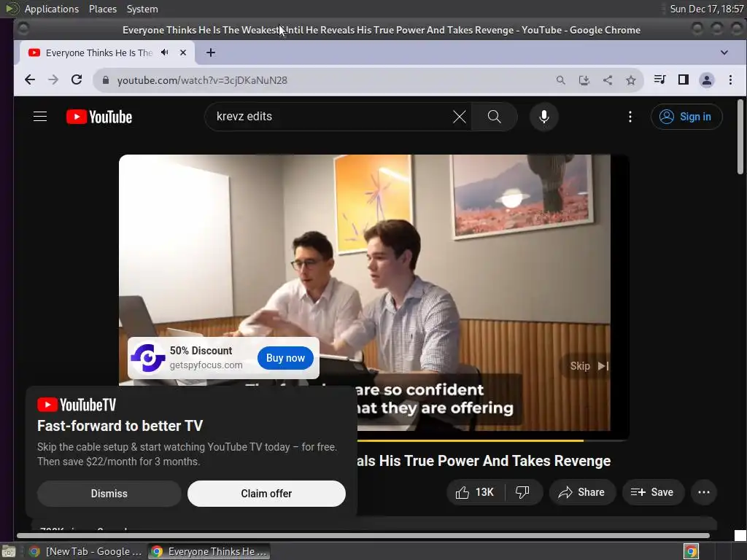The height and width of the screenshot is (560, 747).
Task: Open YouTube settings three-dot menu
Action: pyautogui.click(x=630, y=117)
